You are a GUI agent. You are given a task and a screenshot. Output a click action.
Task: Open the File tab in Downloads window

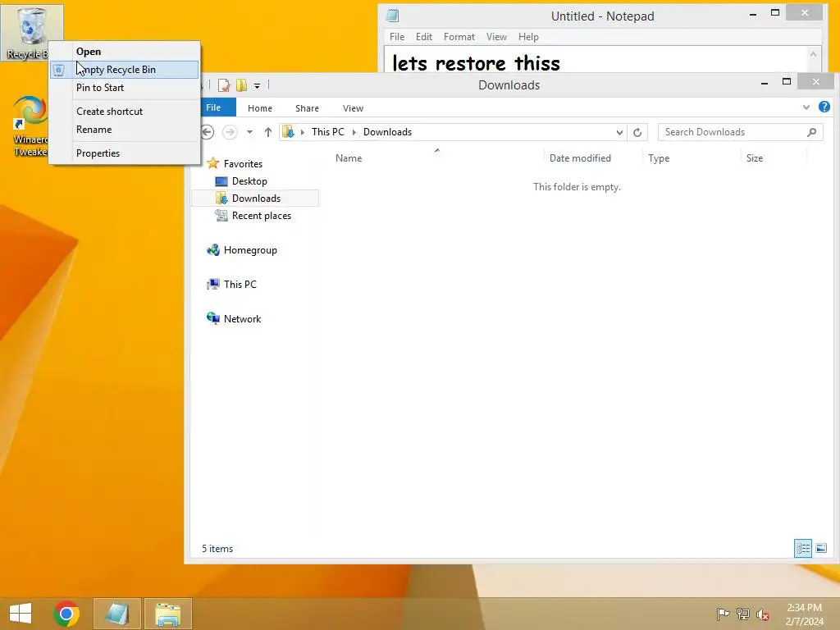214,107
